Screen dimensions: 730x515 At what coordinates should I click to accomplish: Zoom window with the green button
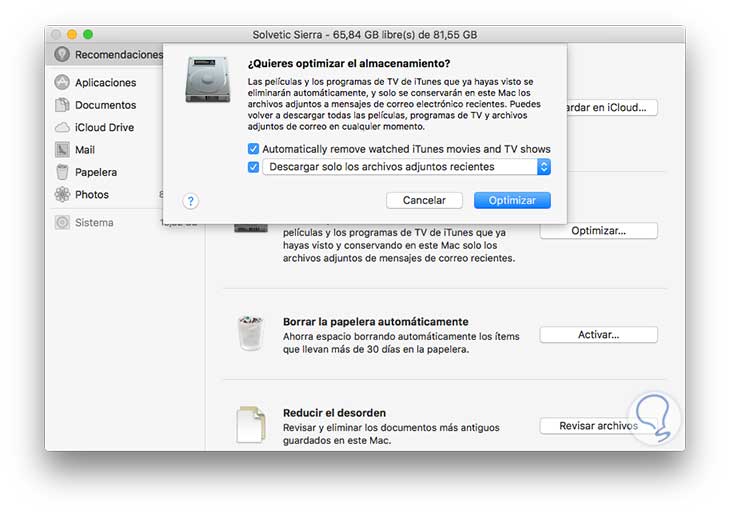tap(88, 34)
